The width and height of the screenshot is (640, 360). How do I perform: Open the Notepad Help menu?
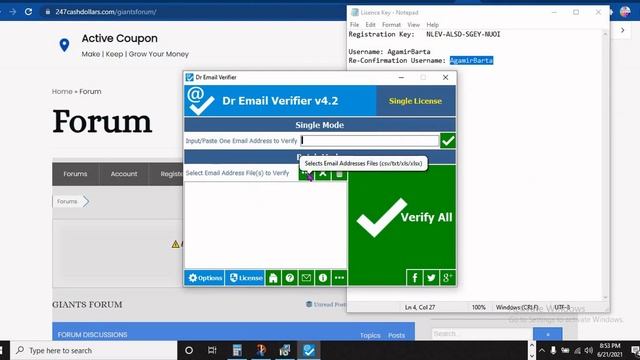click(x=432, y=24)
